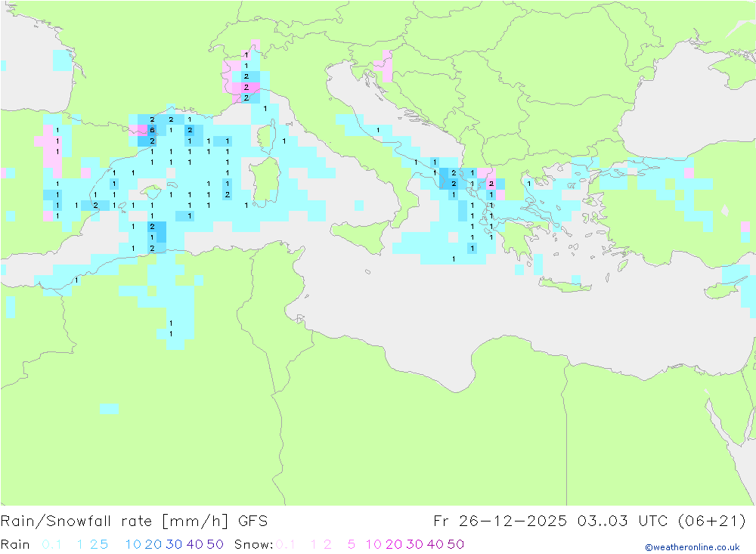756x554 pixels.
Task: Select the snow legend value 50
Action: pyautogui.click(x=456, y=544)
